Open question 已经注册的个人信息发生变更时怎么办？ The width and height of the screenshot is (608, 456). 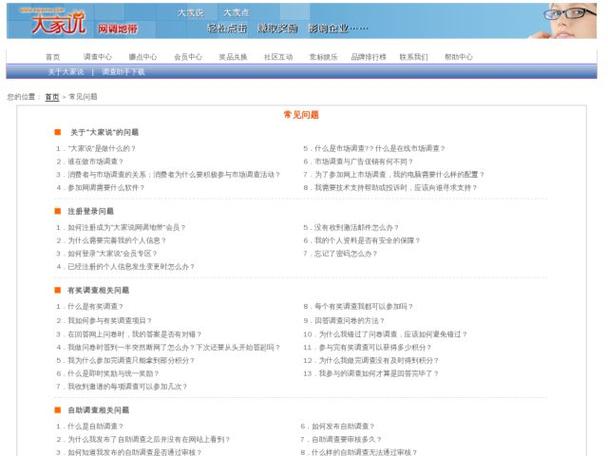131,267
